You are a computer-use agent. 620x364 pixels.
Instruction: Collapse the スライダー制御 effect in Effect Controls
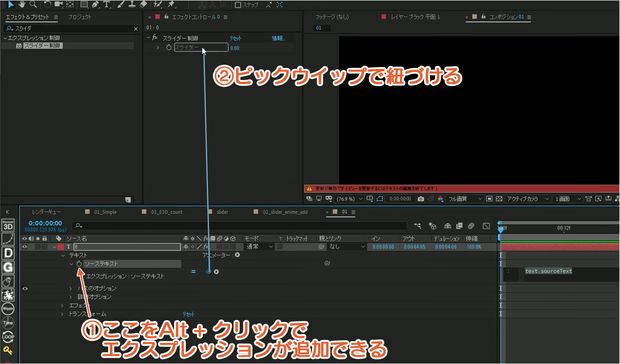click(148, 38)
